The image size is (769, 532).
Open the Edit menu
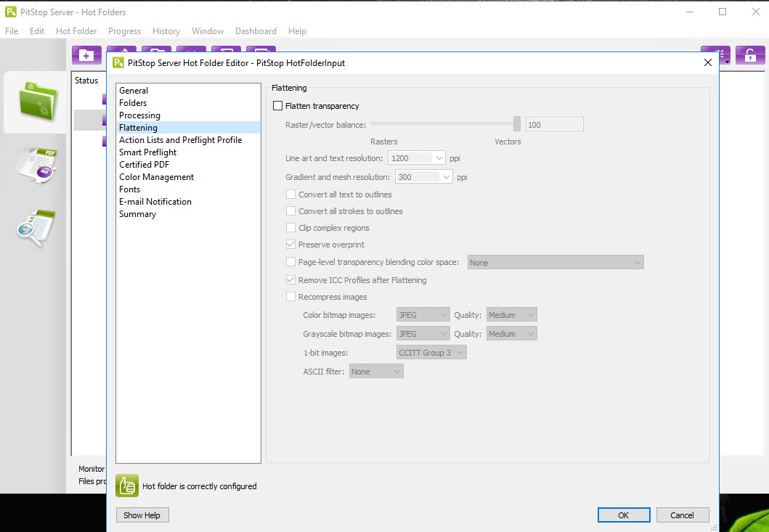click(37, 31)
